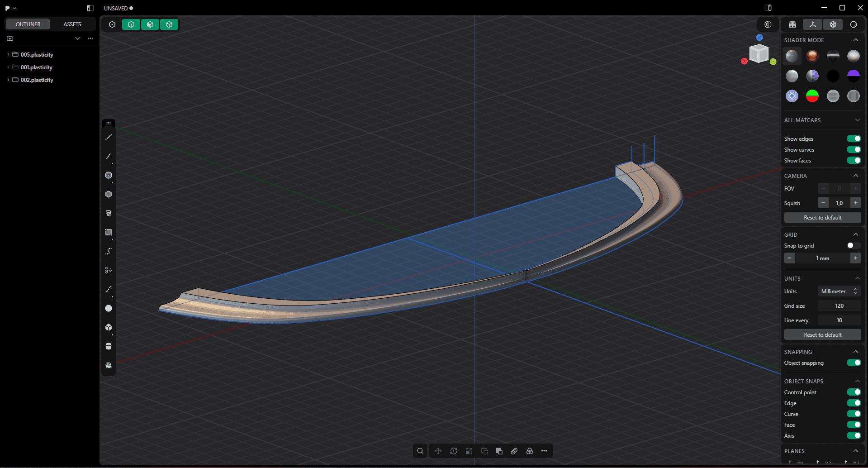Screen dimensions: 868x468
Task: Open more commands in bottom bar
Action: click(x=544, y=451)
